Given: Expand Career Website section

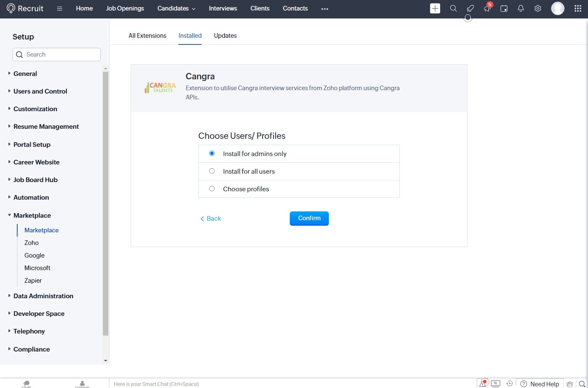Looking at the screenshot, I should (37, 162).
